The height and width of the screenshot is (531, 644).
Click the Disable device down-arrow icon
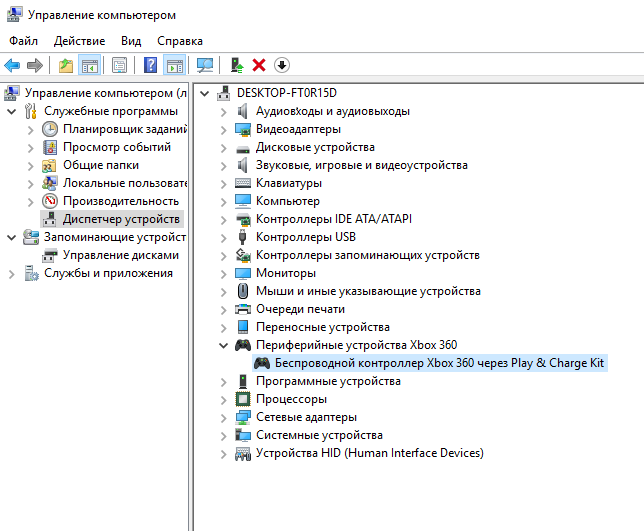click(282, 65)
